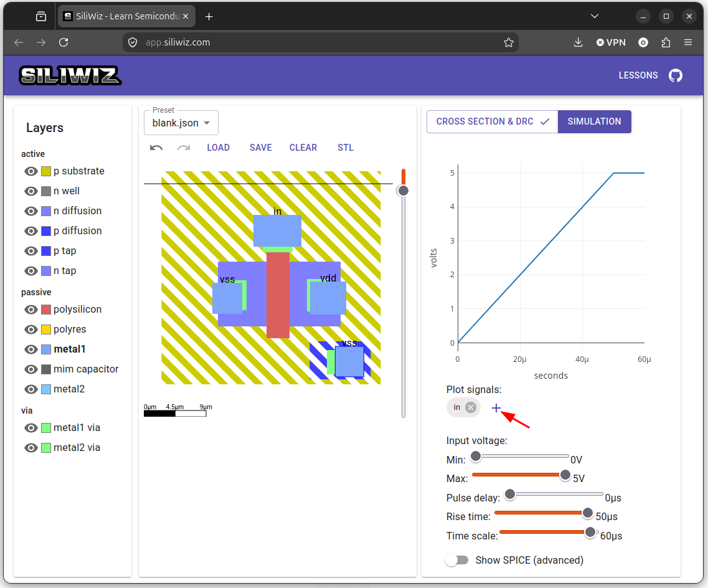
Task: Undo the last layout edit
Action: click(x=156, y=148)
